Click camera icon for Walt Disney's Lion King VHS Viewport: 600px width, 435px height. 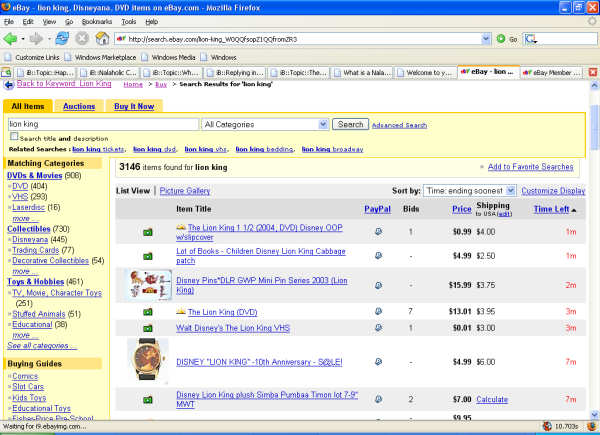coord(148,328)
